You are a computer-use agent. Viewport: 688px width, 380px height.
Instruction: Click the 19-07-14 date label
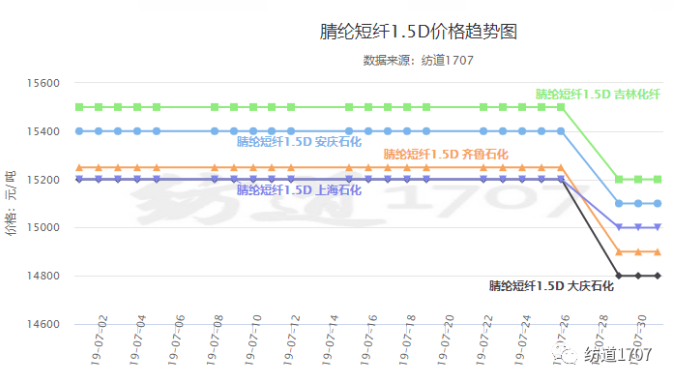point(330,340)
